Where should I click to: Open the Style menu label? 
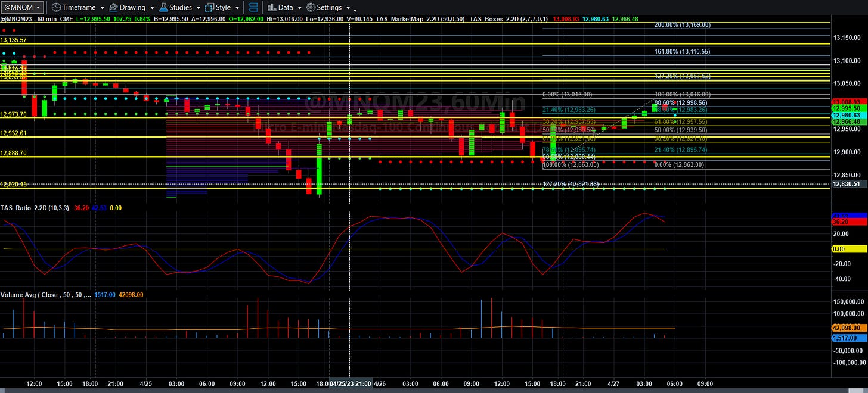[x=223, y=8]
